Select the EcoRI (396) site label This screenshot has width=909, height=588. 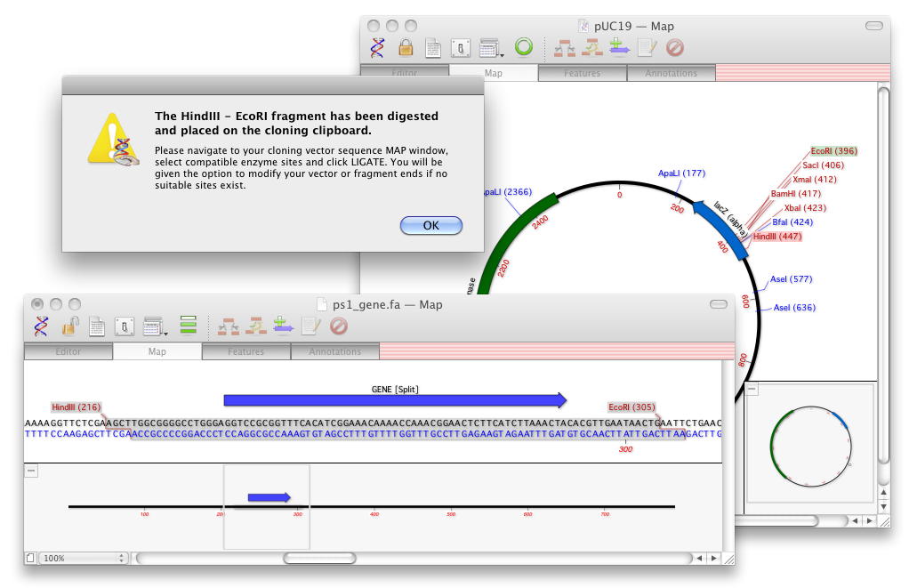[x=833, y=151]
